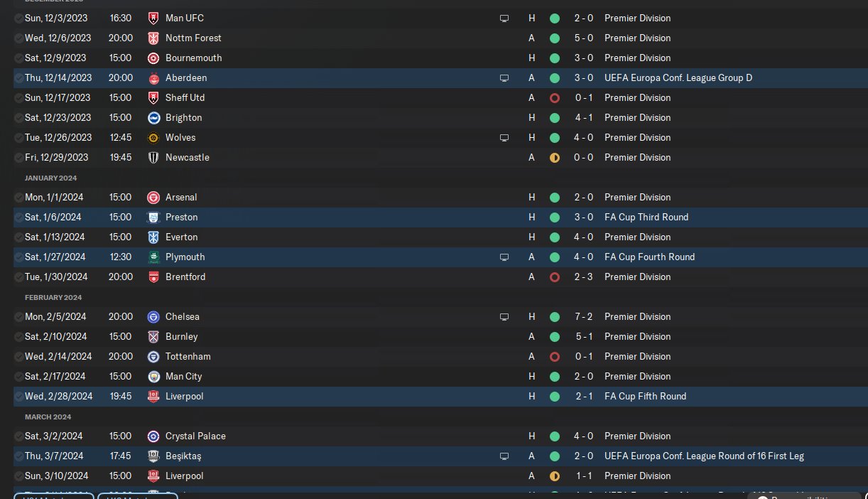Click the played checkmark beside Sat, 3/2/2024
The image size is (868, 499).
(x=18, y=436)
